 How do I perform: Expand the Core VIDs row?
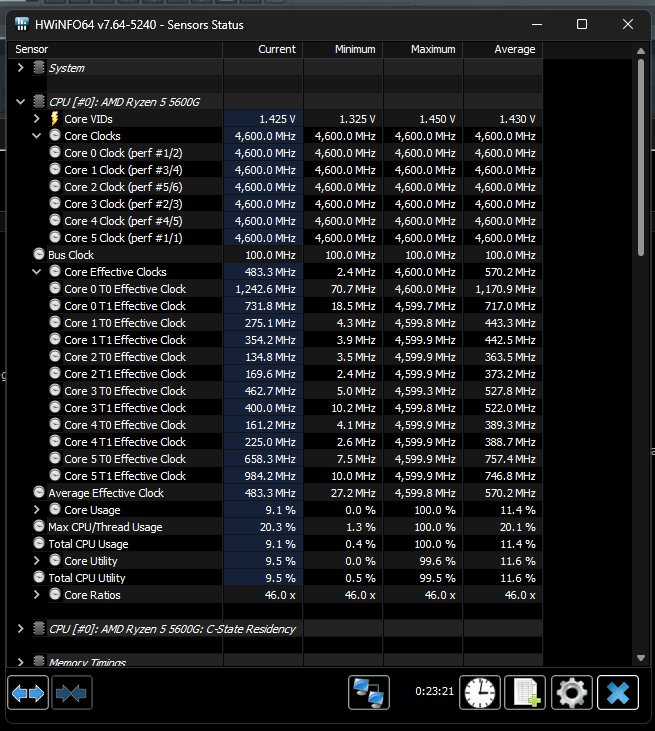[37, 118]
